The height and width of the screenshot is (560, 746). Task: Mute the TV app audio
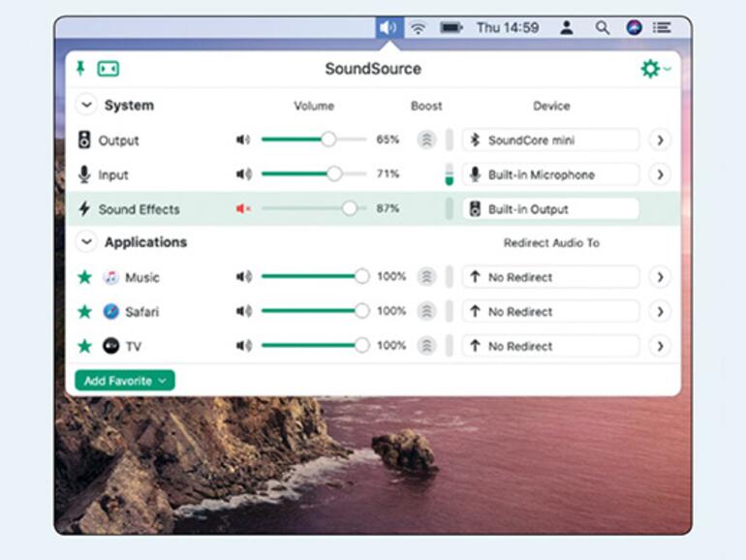click(243, 346)
